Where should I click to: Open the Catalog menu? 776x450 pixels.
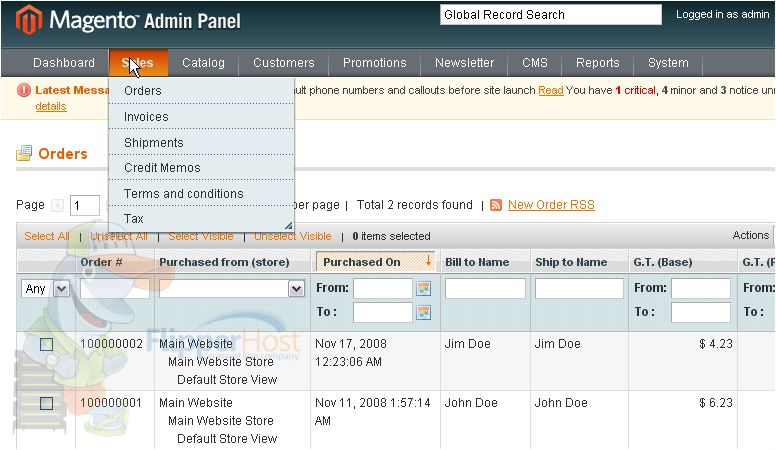[203, 63]
